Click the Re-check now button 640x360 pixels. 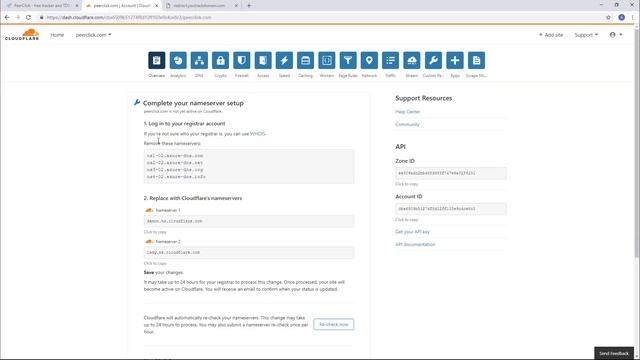333,324
